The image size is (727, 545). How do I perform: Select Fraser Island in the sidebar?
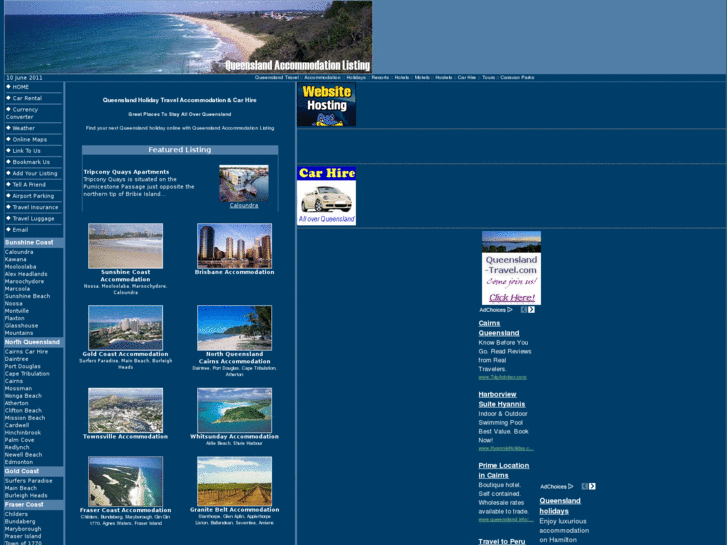click(x=23, y=536)
